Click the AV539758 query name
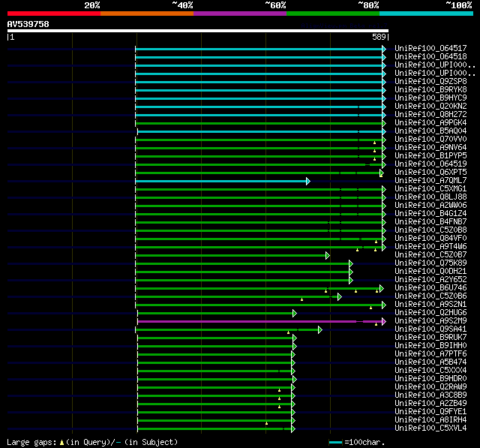Screen dimensions: 480x448 (28, 24)
